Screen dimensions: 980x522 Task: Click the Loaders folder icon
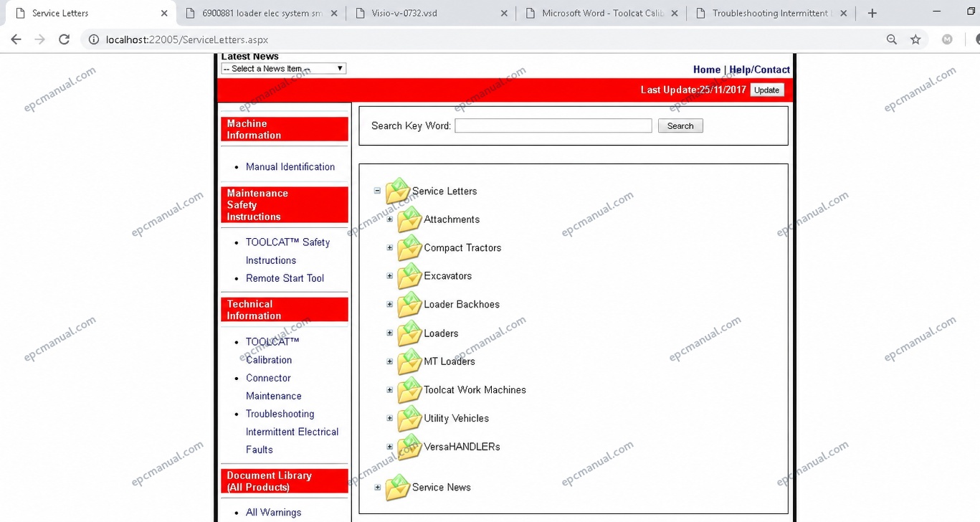tap(409, 333)
